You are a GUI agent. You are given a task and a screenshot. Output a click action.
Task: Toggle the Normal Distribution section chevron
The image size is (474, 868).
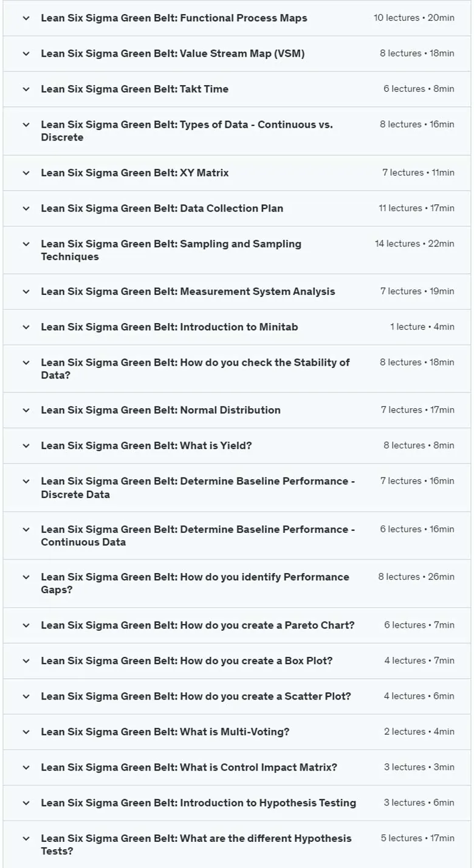coord(26,410)
